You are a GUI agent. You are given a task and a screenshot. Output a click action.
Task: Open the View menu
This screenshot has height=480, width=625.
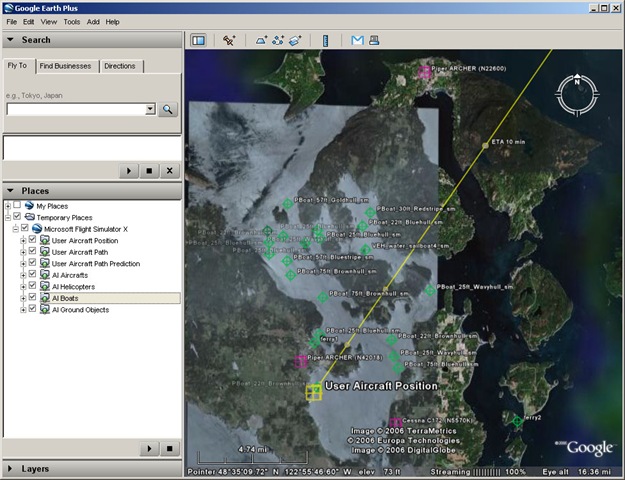(x=49, y=22)
